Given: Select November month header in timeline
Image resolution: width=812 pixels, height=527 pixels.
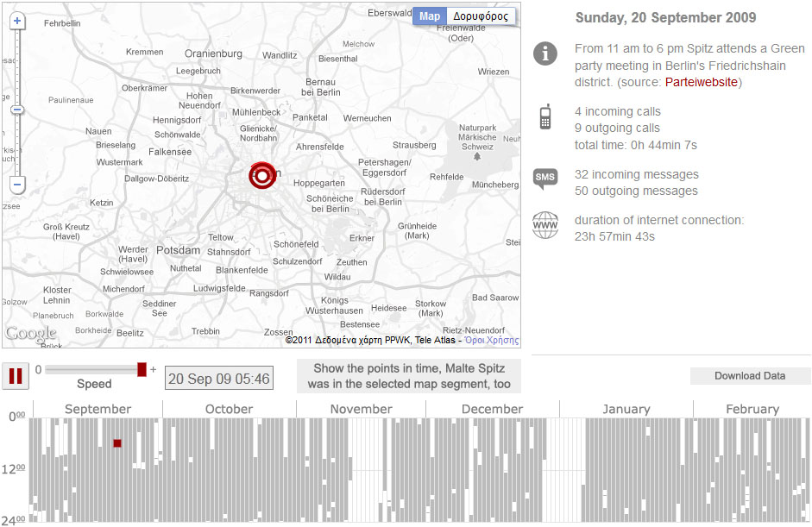Looking at the screenshot, I should 361,409.
